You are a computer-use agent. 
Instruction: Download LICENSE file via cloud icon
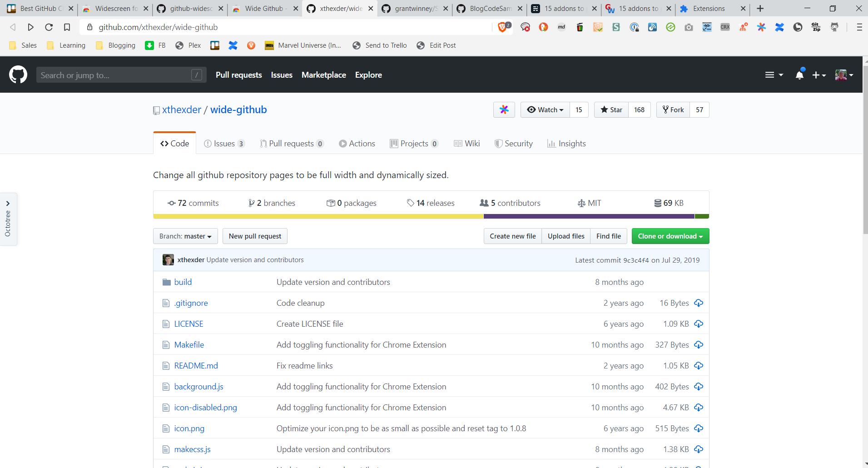click(699, 324)
